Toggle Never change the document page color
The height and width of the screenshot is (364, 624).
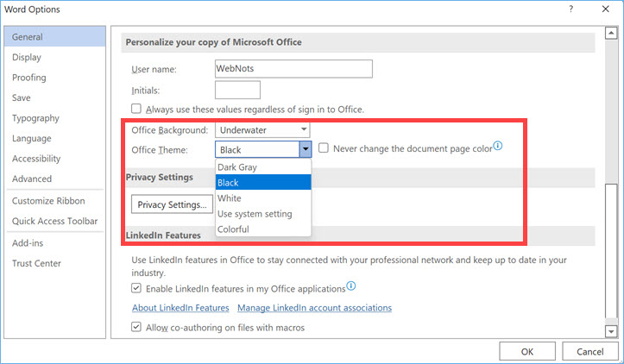pyautogui.click(x=324, y=148)
